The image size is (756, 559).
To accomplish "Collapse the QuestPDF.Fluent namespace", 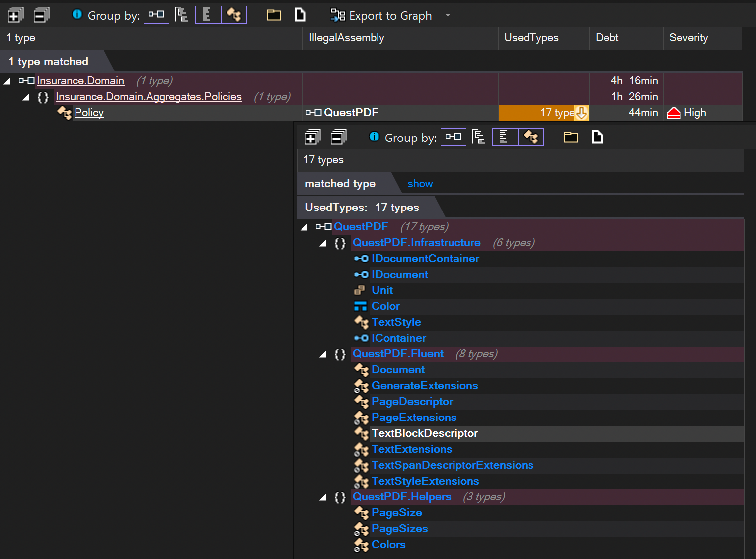I will [323, 354].
